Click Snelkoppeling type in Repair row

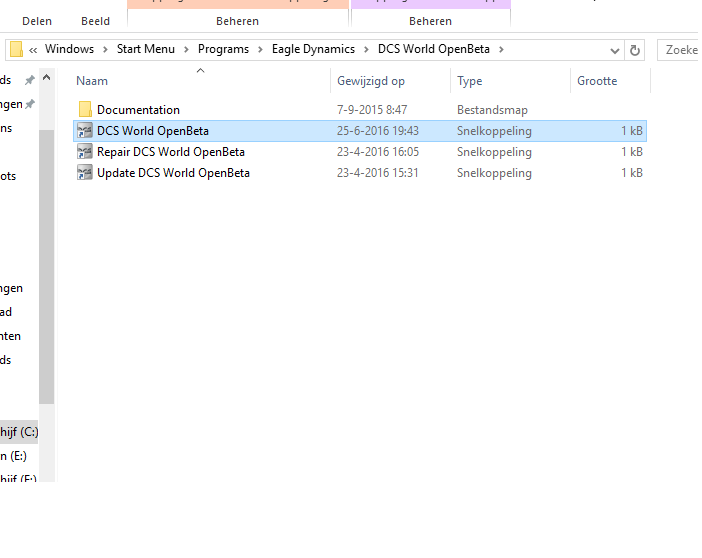coord(494,152)
